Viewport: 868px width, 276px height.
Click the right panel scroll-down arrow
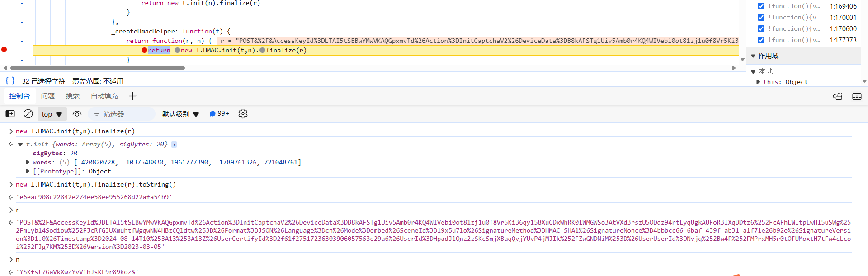(864, 81)
